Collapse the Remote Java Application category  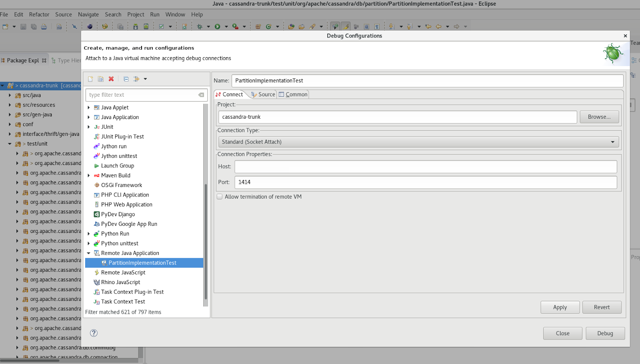88,253
